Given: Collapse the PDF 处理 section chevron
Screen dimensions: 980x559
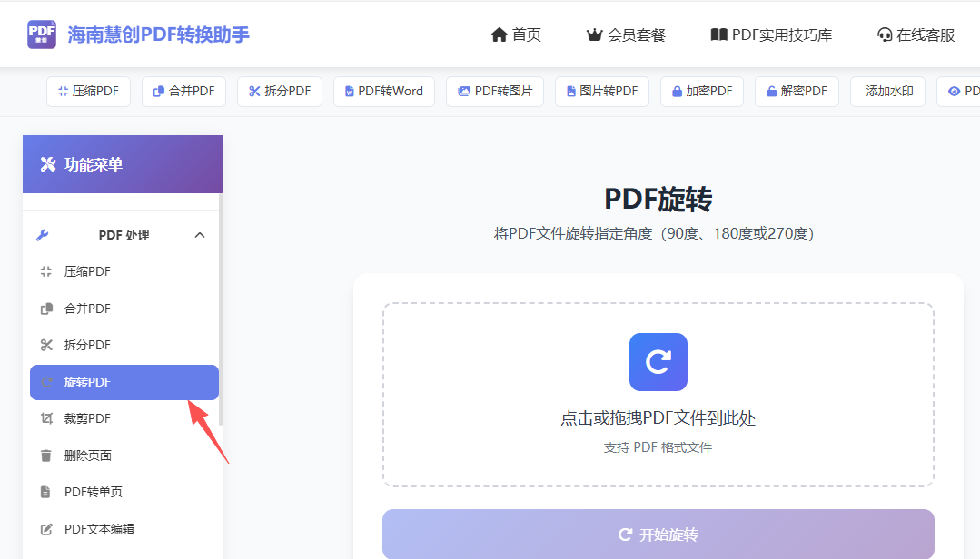Looking at the screenshot, I should click(x=200, y=235).
